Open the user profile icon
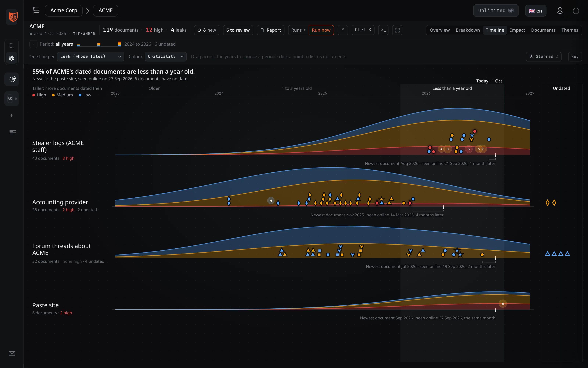The width and height of the screenshot is (588, 368). click(x=560, y=11)
